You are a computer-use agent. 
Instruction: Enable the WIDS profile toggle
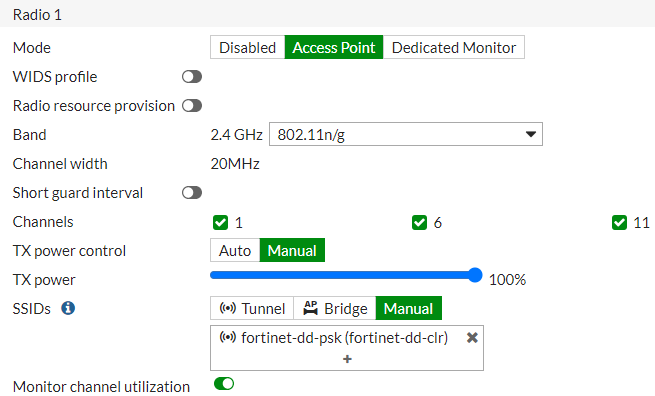point(192,77)
